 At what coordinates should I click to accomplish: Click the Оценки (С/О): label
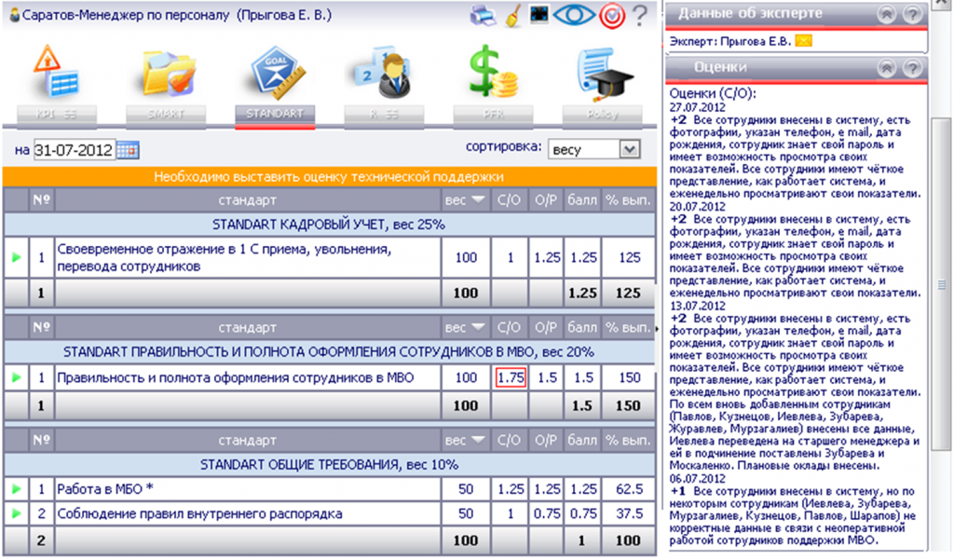tap(713, 94)
